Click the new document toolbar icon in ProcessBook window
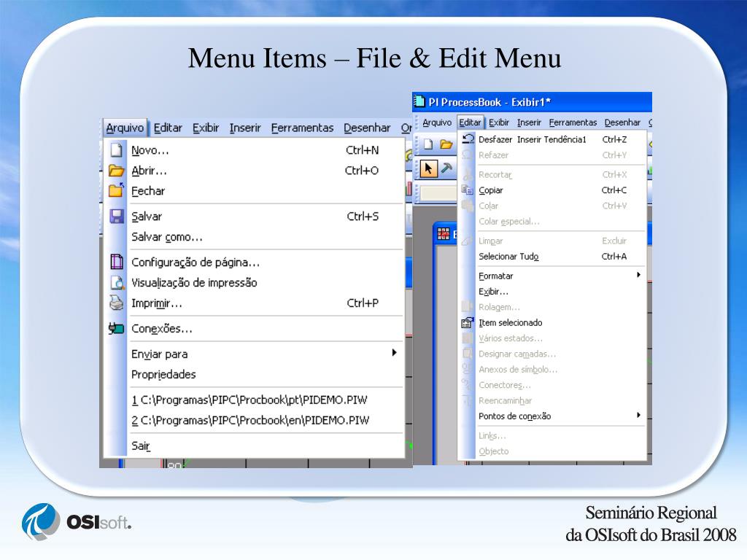Viewport: 747px width, 560px height. coord(428,144)
